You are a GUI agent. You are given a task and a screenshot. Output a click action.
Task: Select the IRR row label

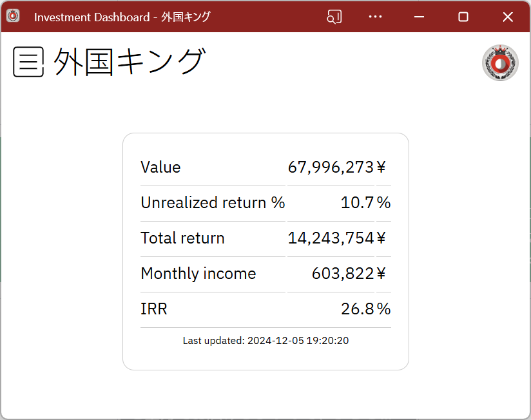coord(154,309)
